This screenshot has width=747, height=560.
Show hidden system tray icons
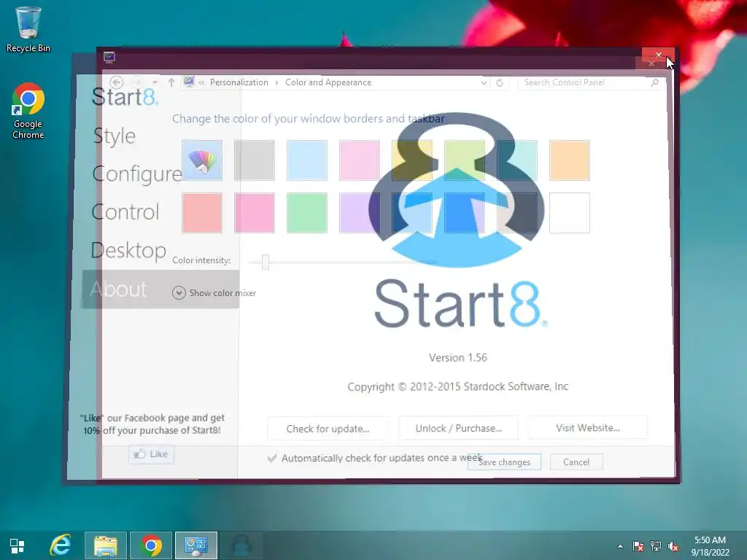click(x=620, y=546)
